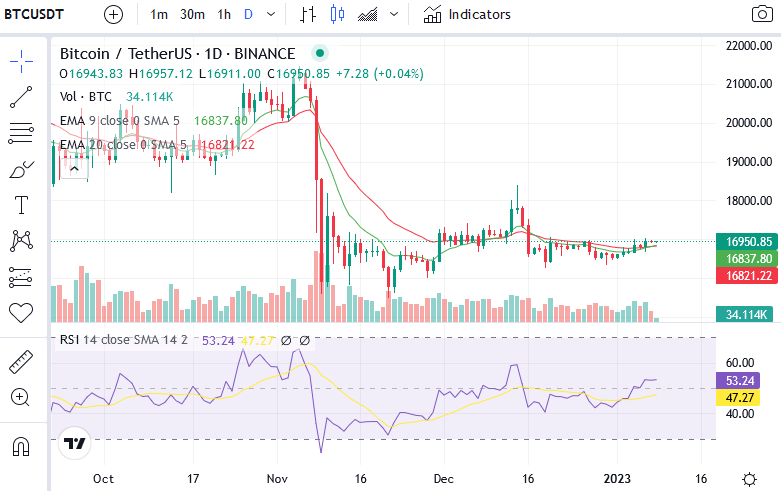781x491 pixels.
Task: Click the Oct date on time axis
Action: tap(103, 479)
